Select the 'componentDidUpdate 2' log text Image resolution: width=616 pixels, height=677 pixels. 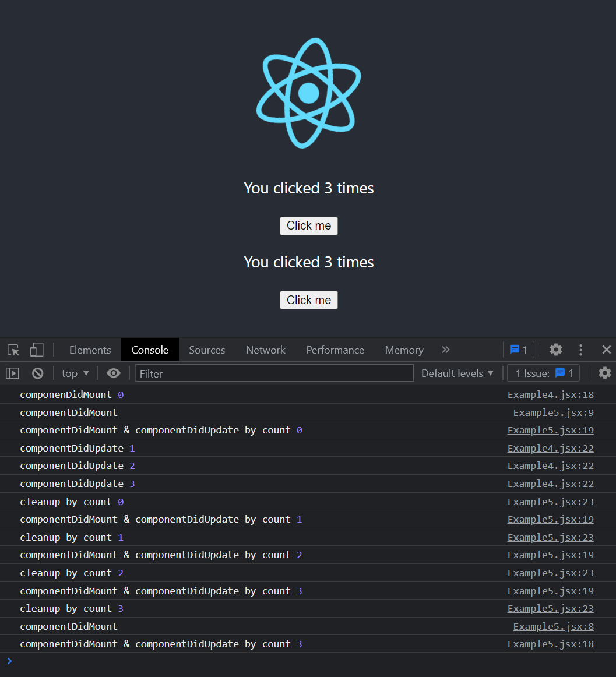(78, 466)
